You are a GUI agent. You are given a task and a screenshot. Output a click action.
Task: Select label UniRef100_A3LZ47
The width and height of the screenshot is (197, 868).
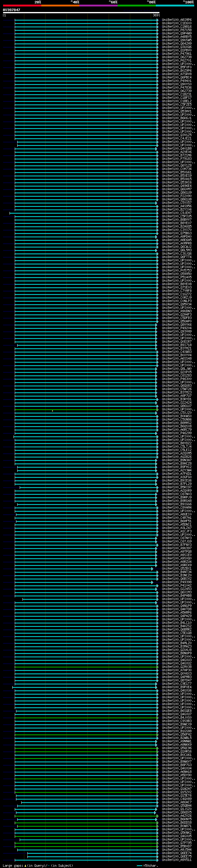[176, 528]
